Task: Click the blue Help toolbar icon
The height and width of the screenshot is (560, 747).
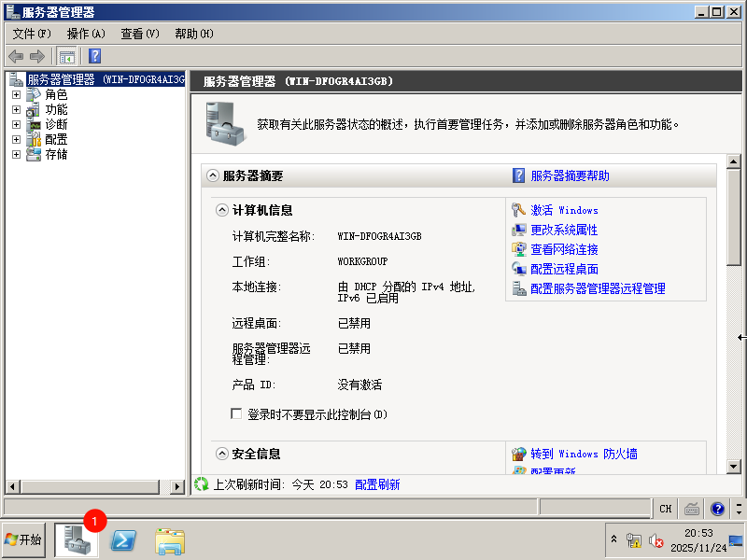Action: pyautogui.click(x=95, y=56)
